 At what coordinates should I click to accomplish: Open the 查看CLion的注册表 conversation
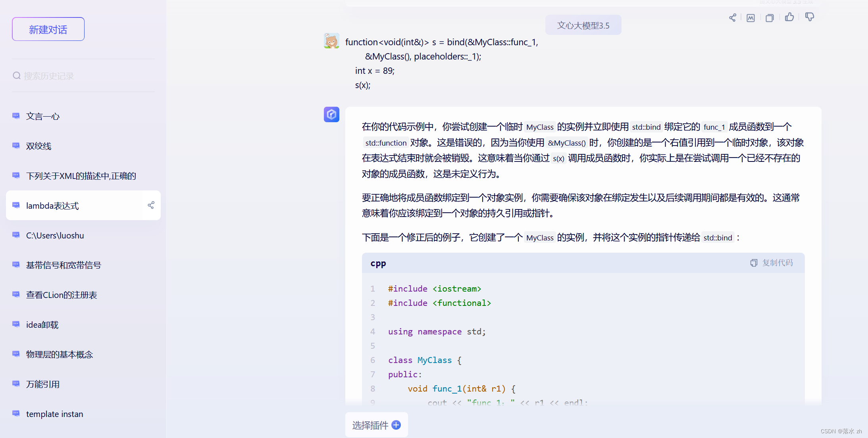(x=62, y=295)
